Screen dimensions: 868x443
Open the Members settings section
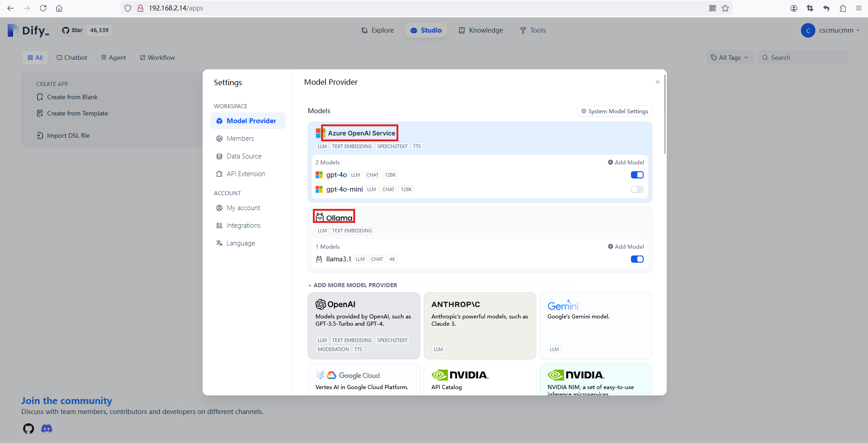click(x=240, y=139)
